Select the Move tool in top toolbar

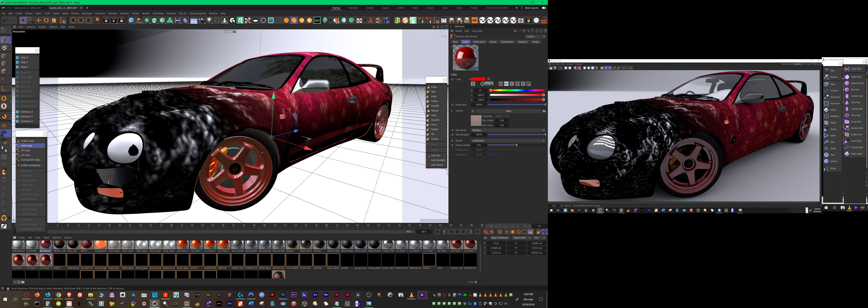point(38,21)
